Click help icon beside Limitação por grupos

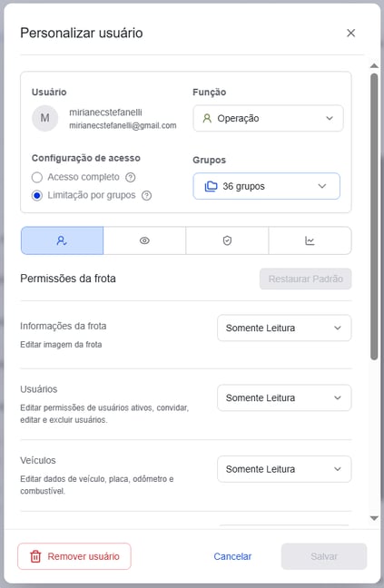point(147,195)
